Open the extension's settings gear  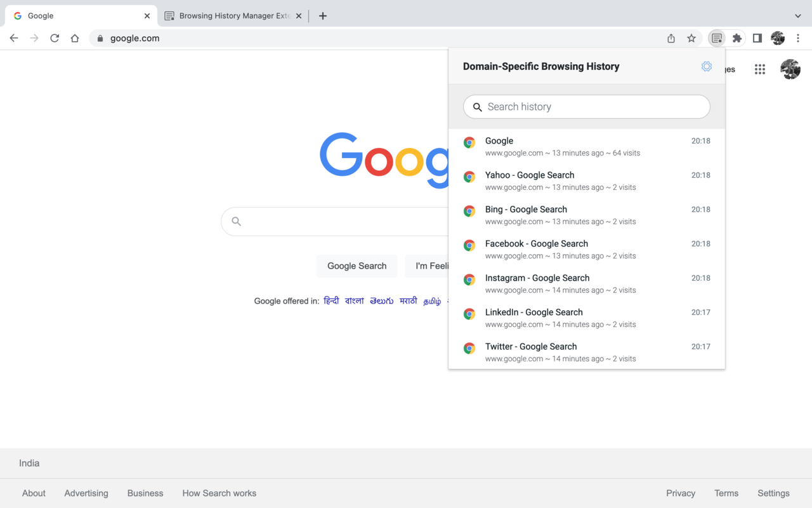[707, 66]
